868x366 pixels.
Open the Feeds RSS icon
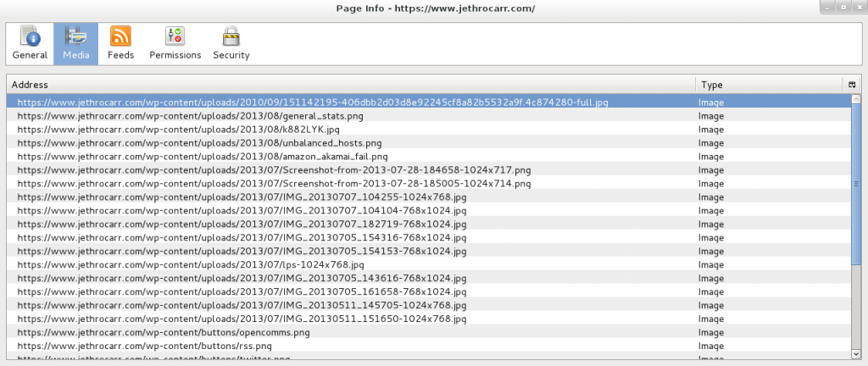tap(120, 36)
